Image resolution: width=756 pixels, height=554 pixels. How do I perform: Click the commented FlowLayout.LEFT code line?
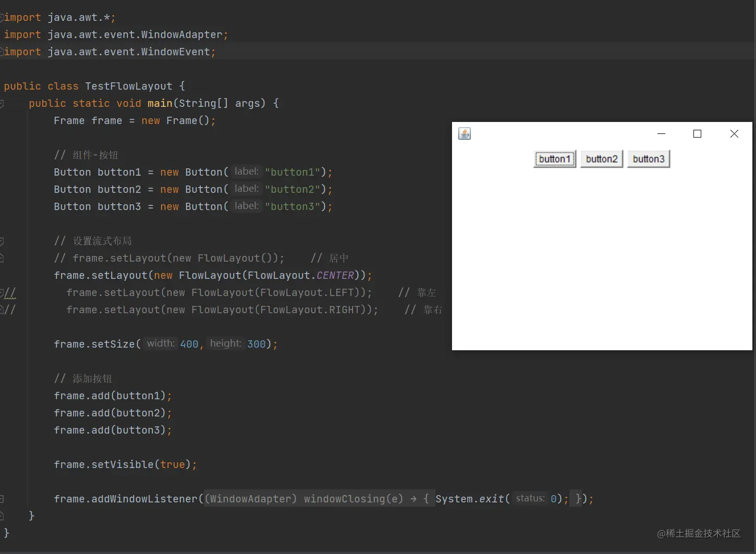[219, 292]
